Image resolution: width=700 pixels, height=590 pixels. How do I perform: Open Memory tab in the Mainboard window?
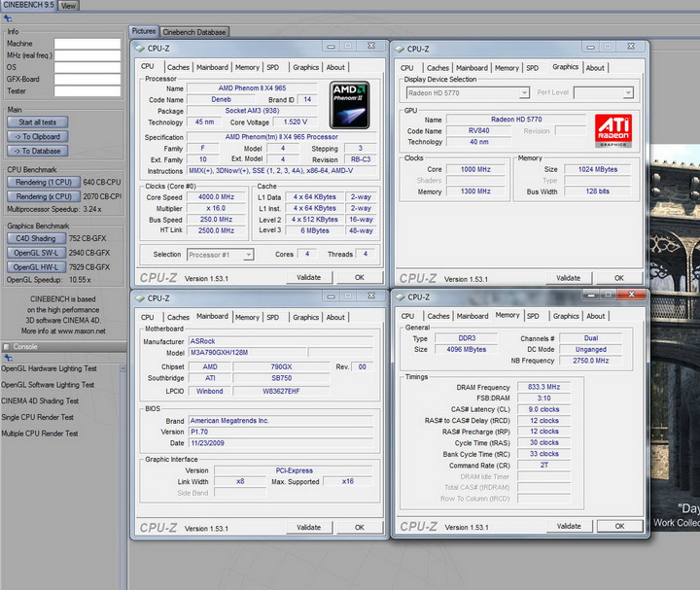(x=247, y=317)
